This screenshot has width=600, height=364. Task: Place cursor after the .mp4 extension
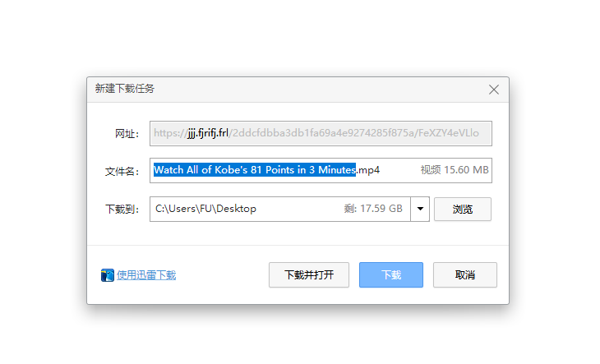point(381,171)
